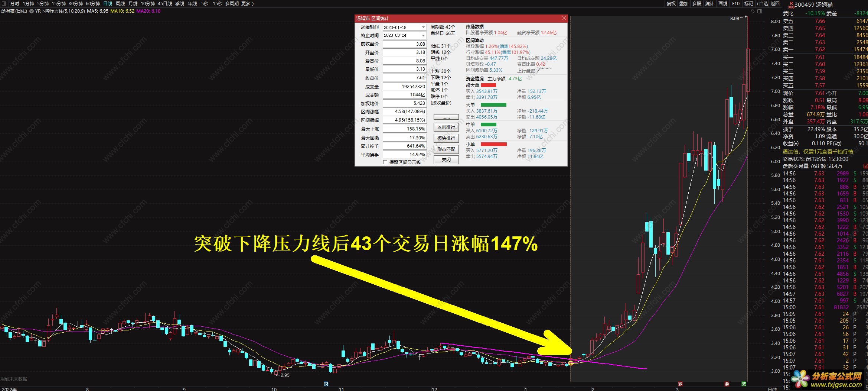Image resolution: width=868 pixels, height=391 pixels.
Task: Click the 前收盘价 value field
Action: (x=404, y=44)
